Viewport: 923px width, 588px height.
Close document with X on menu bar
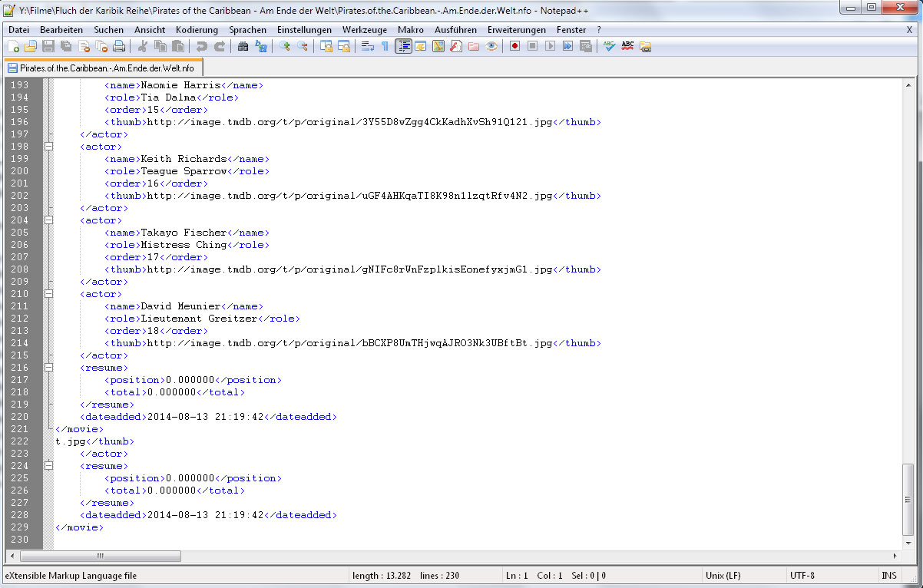909,30
